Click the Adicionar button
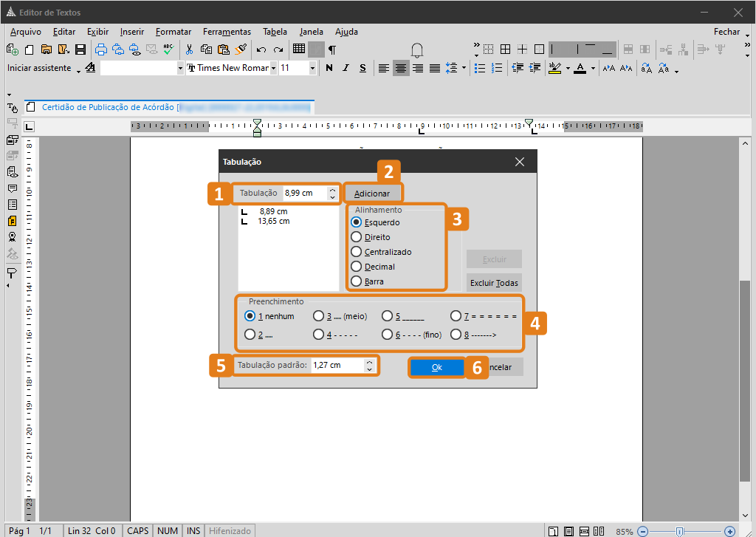The width and height of the screenshot is (756, 537). tap(372, 194)
